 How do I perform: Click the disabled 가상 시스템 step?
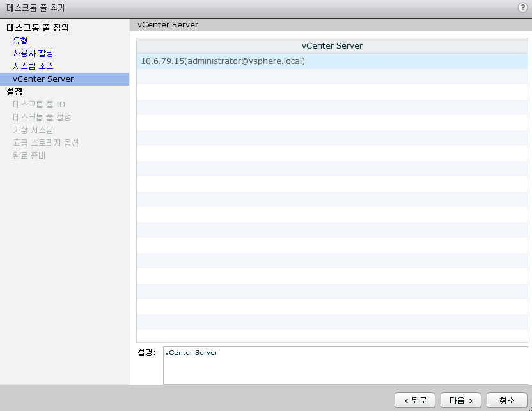[x=33, y=130]
